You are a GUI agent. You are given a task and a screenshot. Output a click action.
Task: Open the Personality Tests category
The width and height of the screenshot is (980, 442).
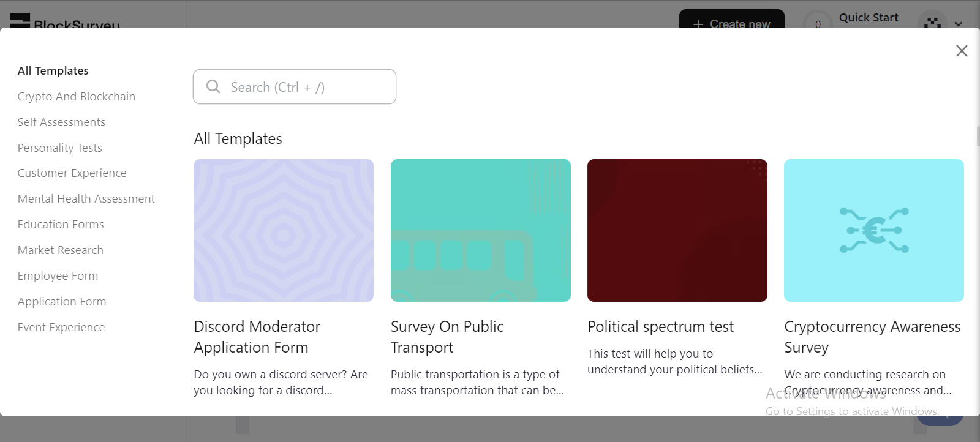coord(60,148)
